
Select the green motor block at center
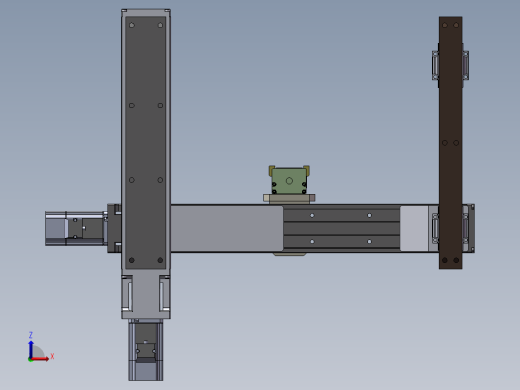(x=289, y=181)
